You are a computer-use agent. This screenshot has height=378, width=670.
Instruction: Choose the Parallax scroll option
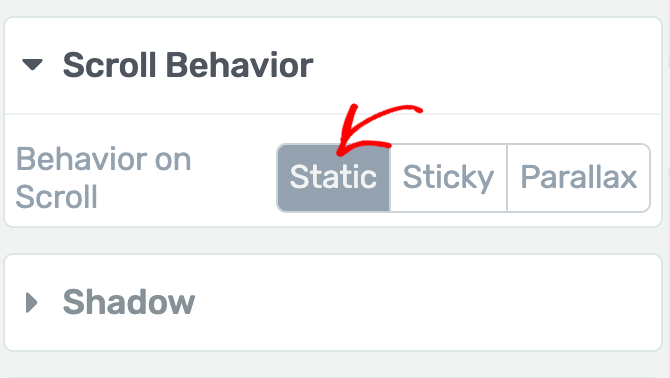coord(579,178)
